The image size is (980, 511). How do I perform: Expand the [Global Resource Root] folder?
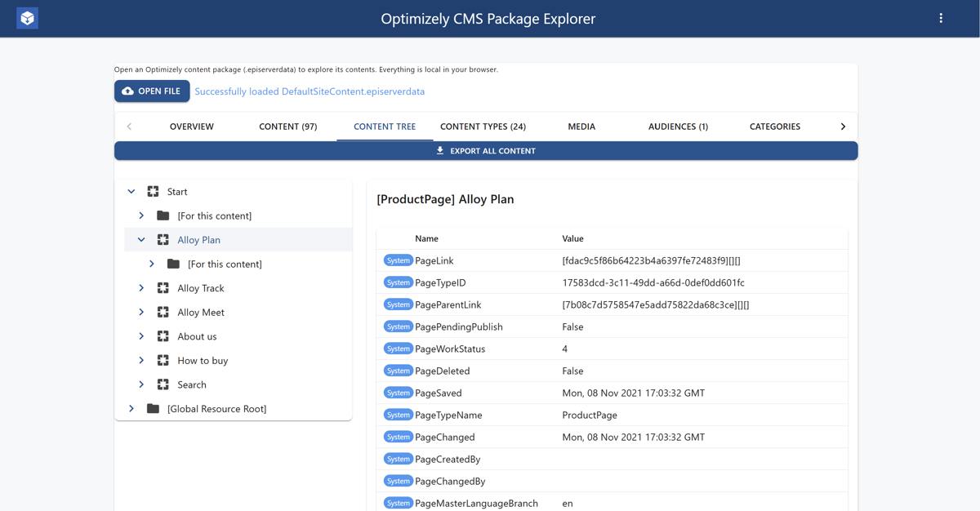pyautogui.click(x=131, y=408)
